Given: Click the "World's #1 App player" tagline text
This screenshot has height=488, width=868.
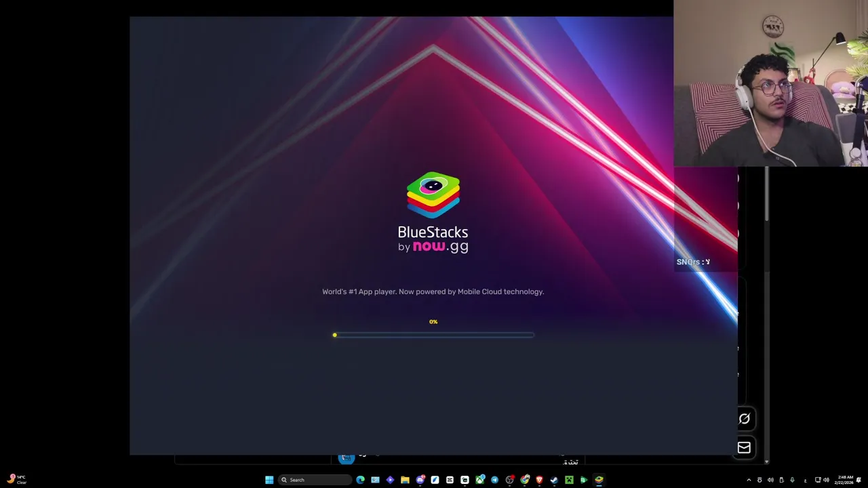Looking at the screenshot, I should 433,291.
